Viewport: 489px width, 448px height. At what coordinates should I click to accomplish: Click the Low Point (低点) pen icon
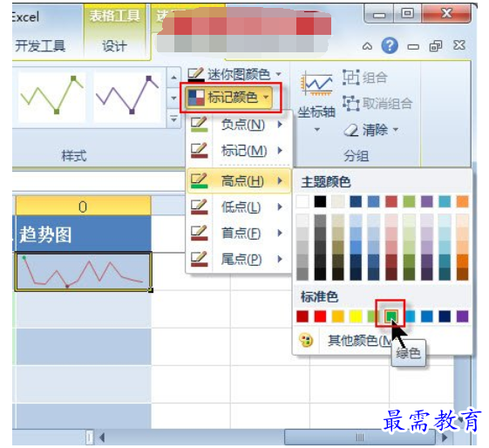pos(200,207)
